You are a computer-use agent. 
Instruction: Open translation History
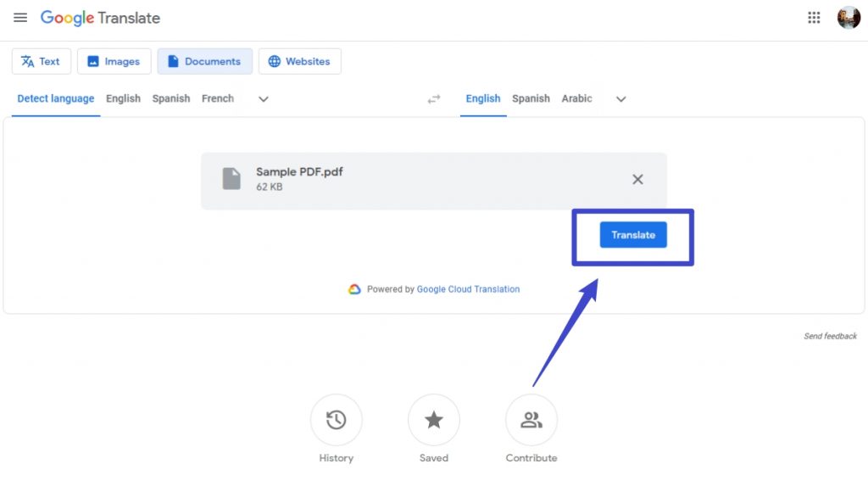tap(336, 420)
